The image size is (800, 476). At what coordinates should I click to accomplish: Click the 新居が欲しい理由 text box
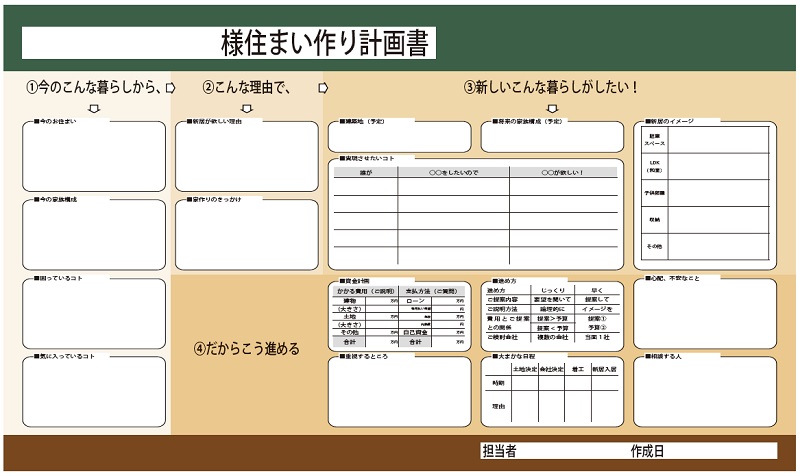pos(247,158)
